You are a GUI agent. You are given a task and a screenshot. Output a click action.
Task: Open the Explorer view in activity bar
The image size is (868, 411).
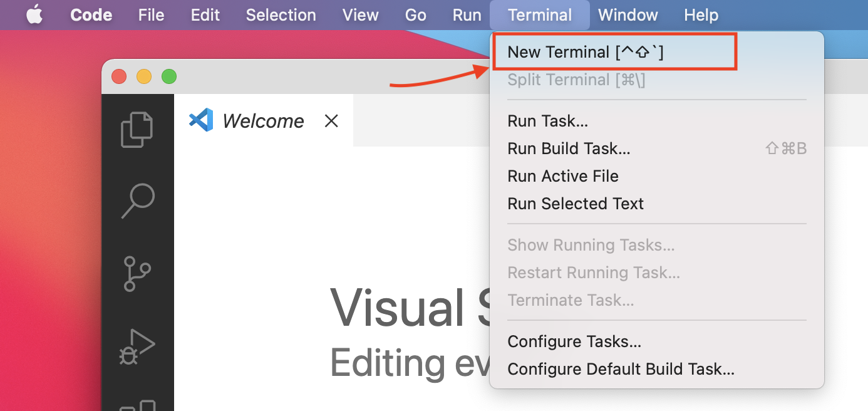point(137,130)
